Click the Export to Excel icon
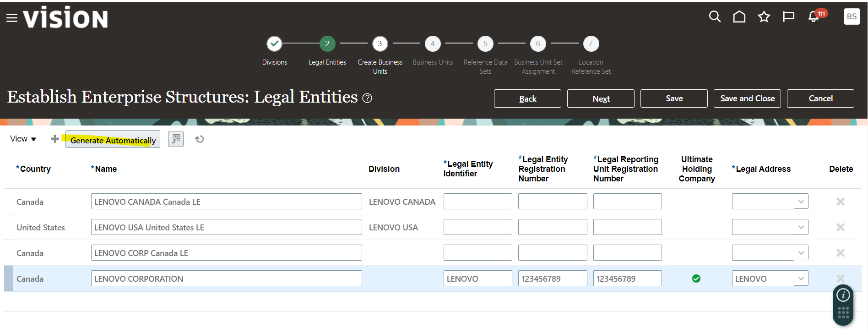 [x=176, y=139]
